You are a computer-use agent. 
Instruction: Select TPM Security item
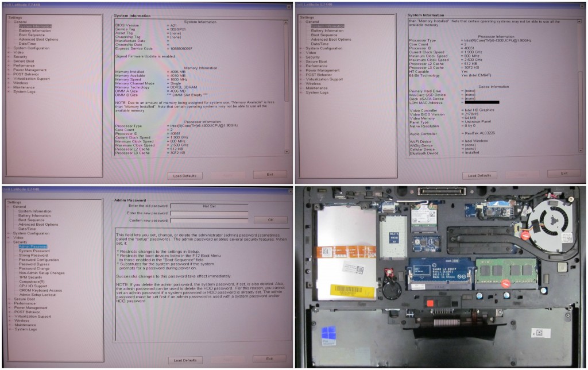(x=30, y=277)
